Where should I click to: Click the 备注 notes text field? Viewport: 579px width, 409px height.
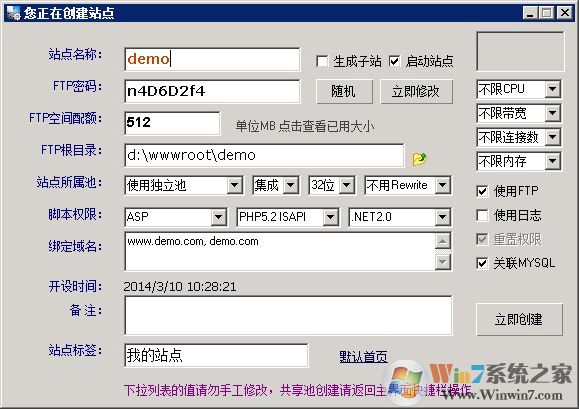point(288,316)
